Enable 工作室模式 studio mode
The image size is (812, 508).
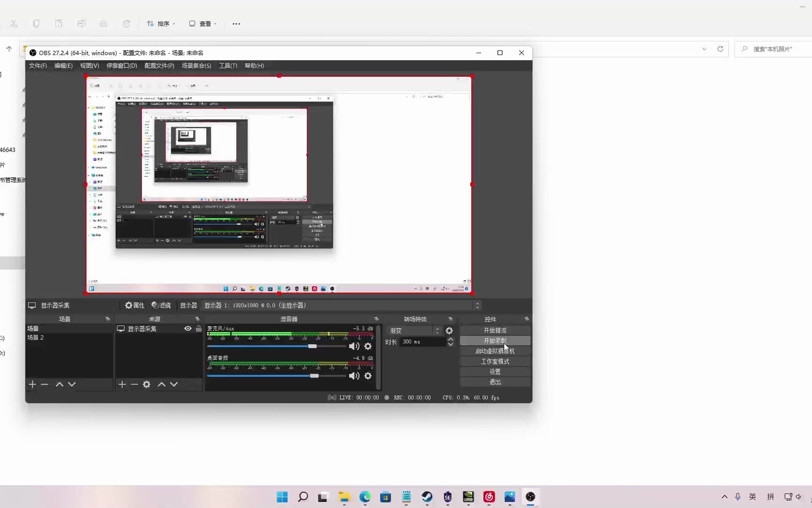tap(495, 362)
